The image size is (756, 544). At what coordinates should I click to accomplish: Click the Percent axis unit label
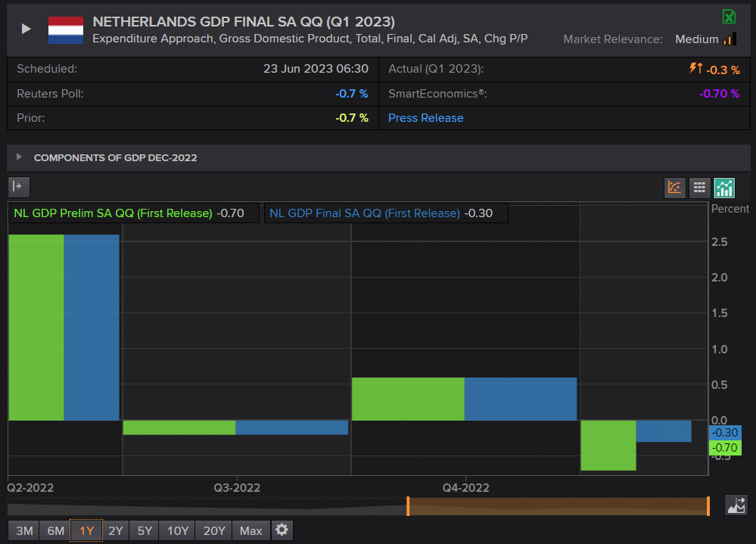(x=730, y=209)
